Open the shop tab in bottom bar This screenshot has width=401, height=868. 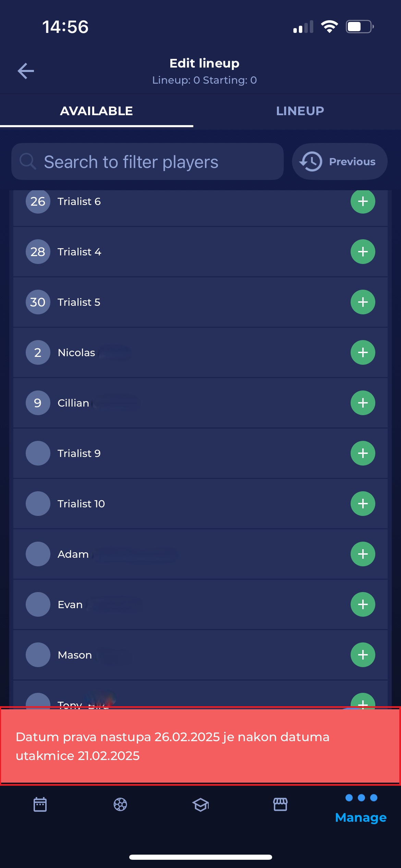tap(280, 805)
